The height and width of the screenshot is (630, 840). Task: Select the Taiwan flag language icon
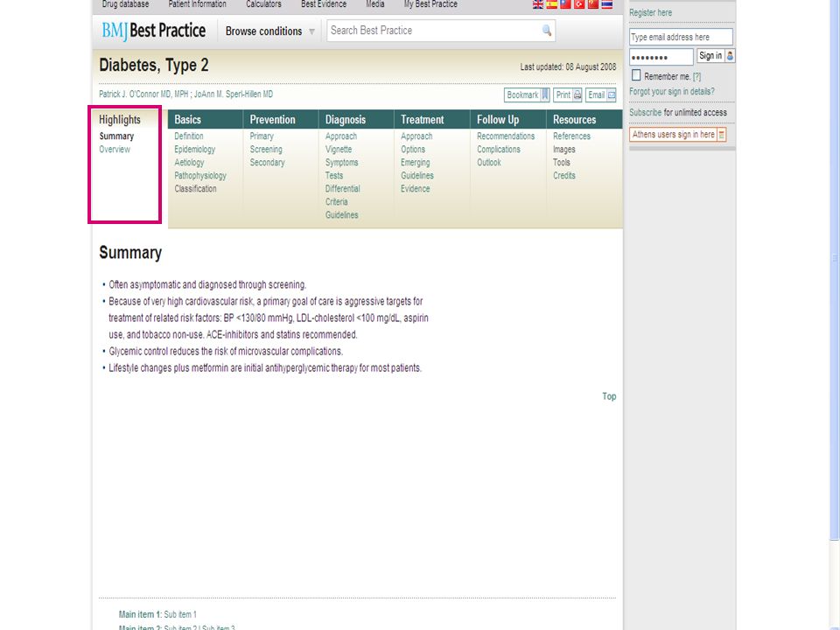(x=565, y=4)
